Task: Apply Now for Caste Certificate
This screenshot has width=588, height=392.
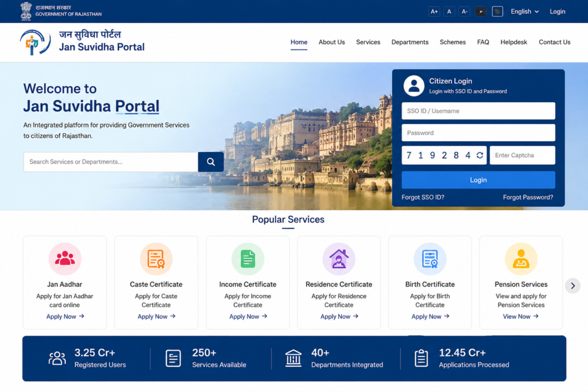Action: [x=156, y=316]
